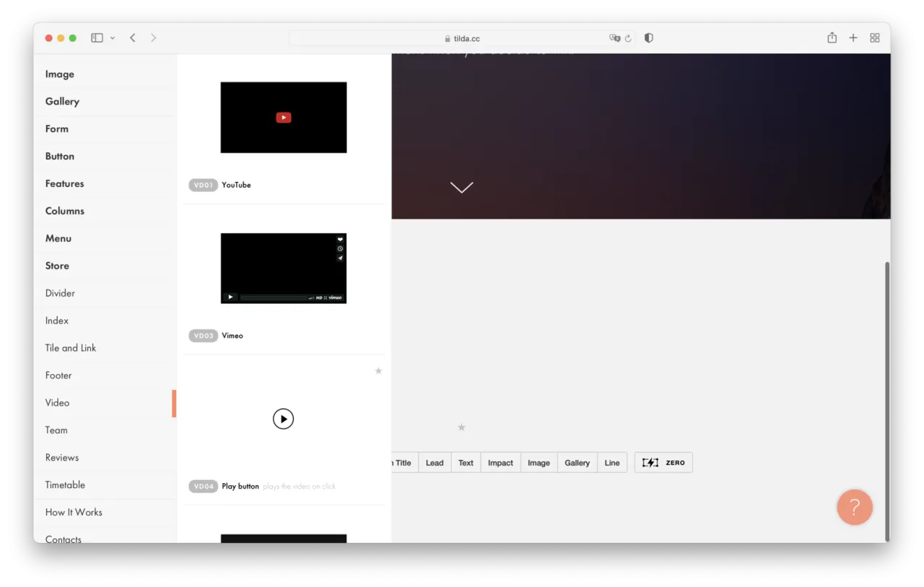Select the Columns block category
This screenshot has width=924, height=587.
(x=105, y=212)
